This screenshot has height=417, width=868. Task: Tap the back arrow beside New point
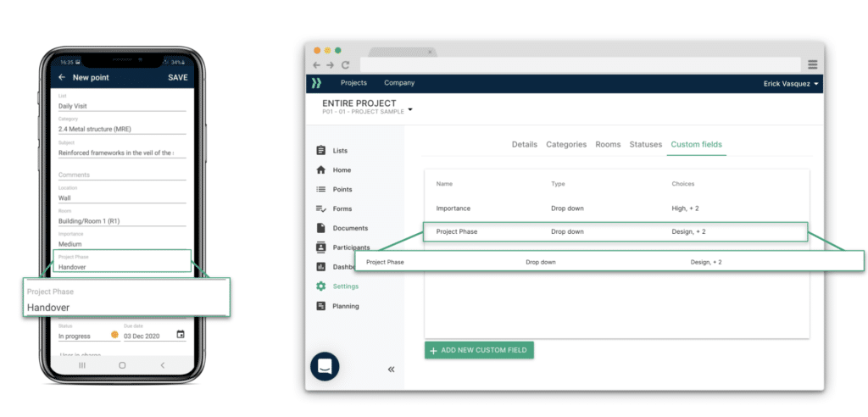coord(62,78)
